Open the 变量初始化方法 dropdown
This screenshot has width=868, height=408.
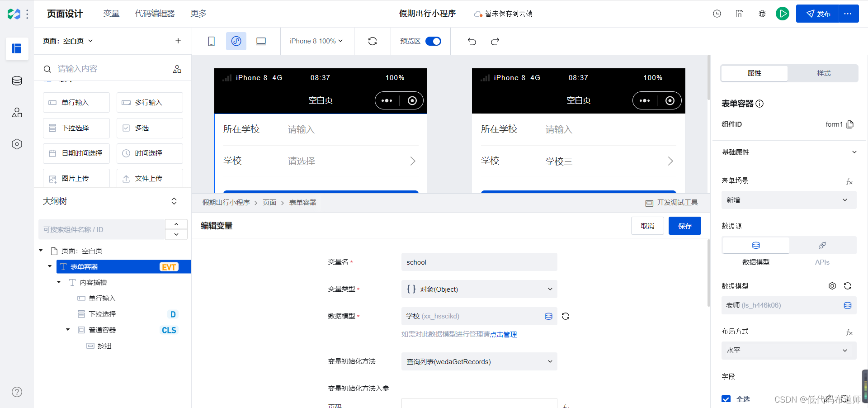click(x=479, y=361)
